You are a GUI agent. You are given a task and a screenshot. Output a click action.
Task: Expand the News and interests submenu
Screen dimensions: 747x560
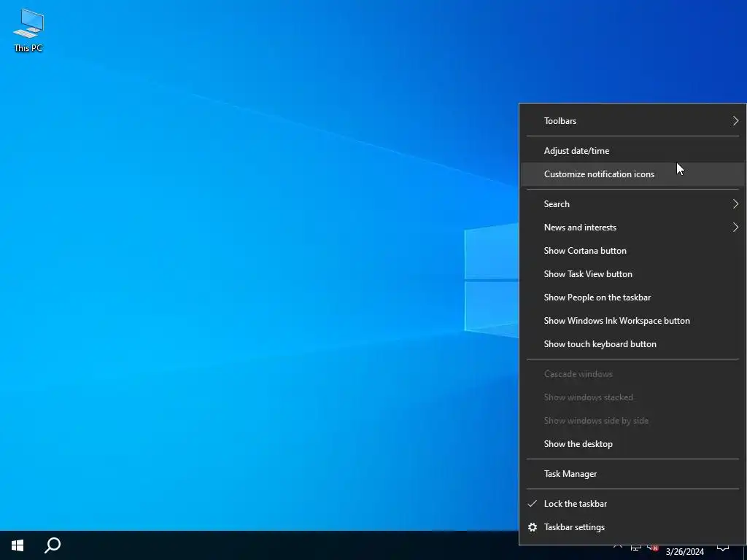[x=632, y=227]
